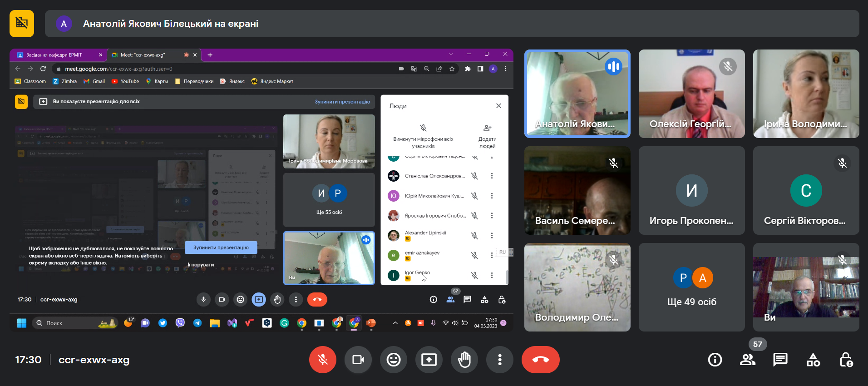Open more options in the bottom call bar
Image resolution: width=868 pixels, height=386 pixels.
[499, 360]
